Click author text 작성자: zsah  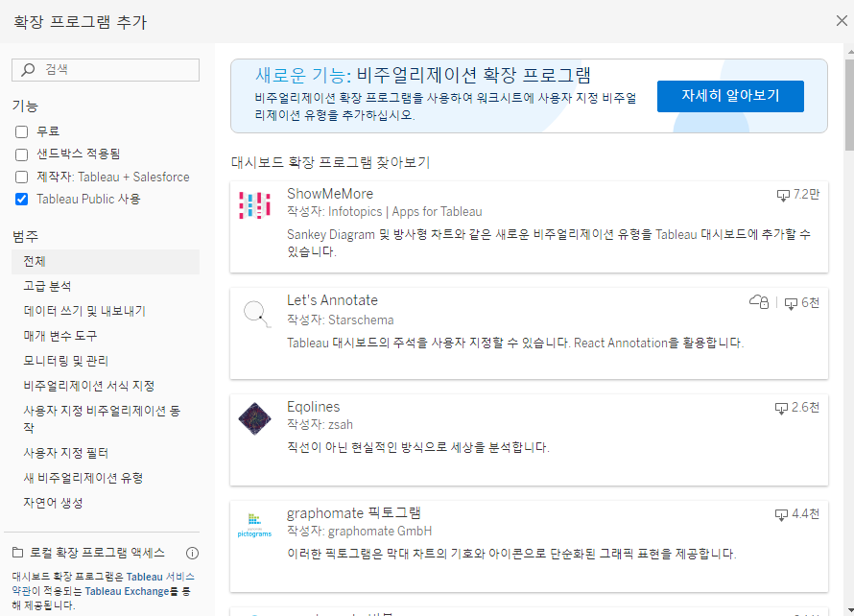320,425
